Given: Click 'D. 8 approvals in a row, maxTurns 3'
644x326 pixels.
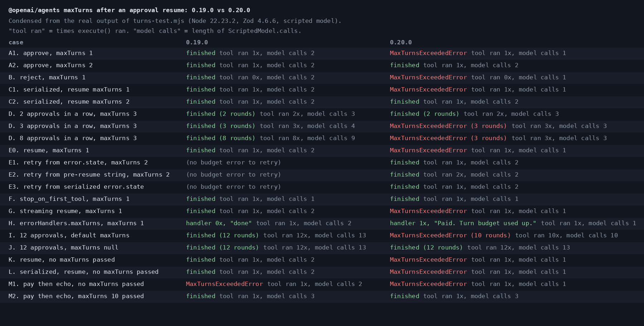Looking at the screenshot, I should click(73, 138).
